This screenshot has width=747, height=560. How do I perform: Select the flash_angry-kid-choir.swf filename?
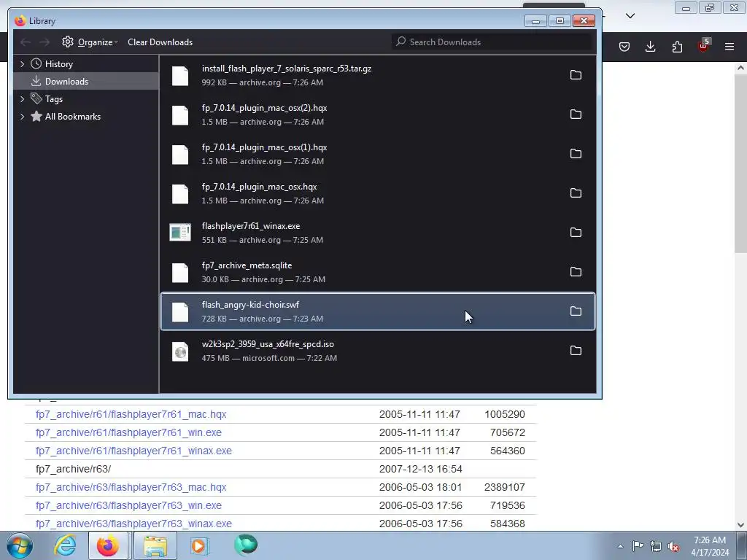tap(251, 305)
